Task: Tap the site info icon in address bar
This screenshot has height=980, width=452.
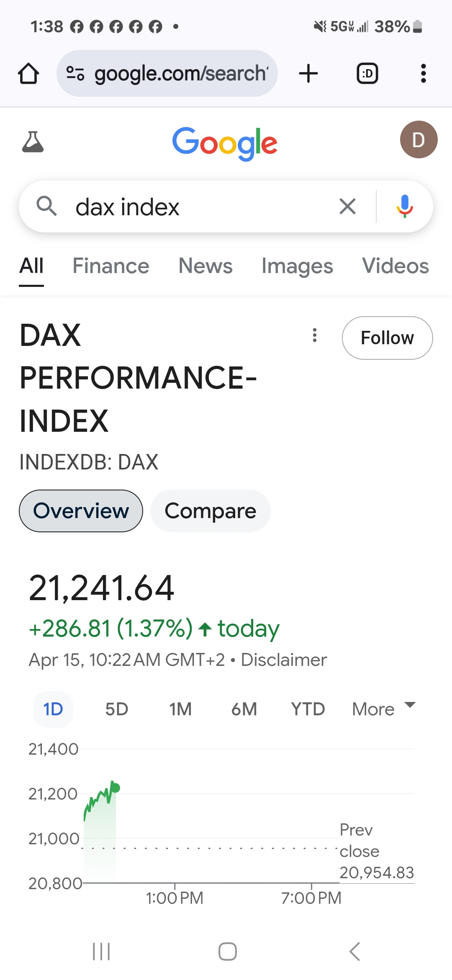Action: coord(76,74)
